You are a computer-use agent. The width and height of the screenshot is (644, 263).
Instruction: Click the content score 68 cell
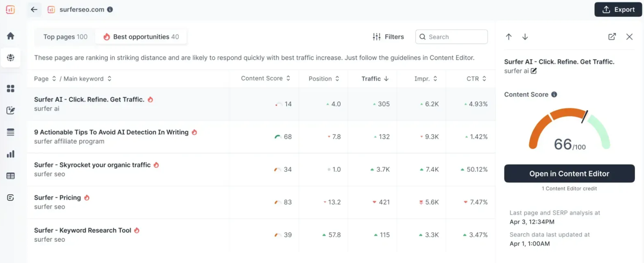click(283, 137)
